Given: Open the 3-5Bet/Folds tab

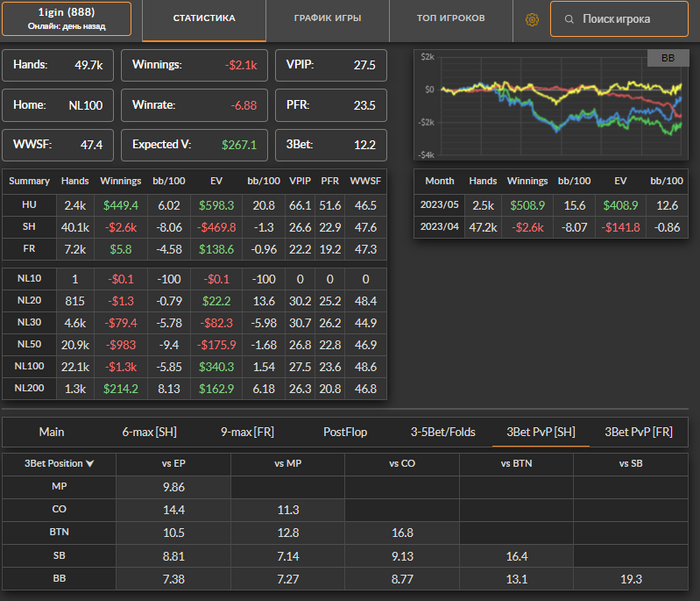Looking at the screenshot, I should coord(441,432).
